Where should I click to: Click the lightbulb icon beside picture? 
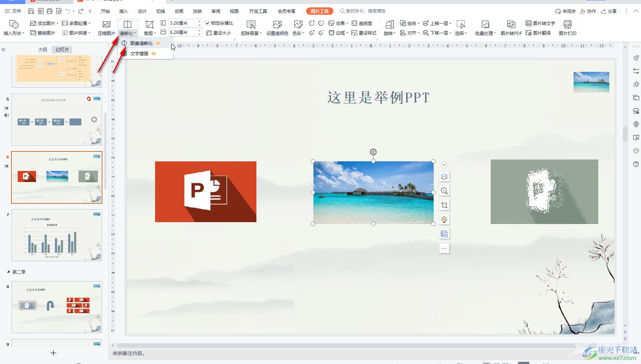tap(444, 220)
